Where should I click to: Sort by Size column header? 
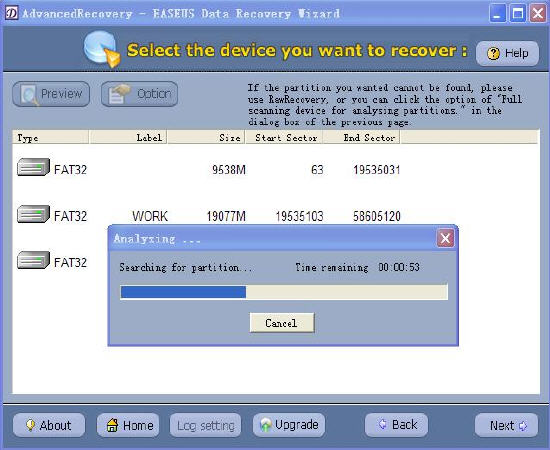coord(206,137)
